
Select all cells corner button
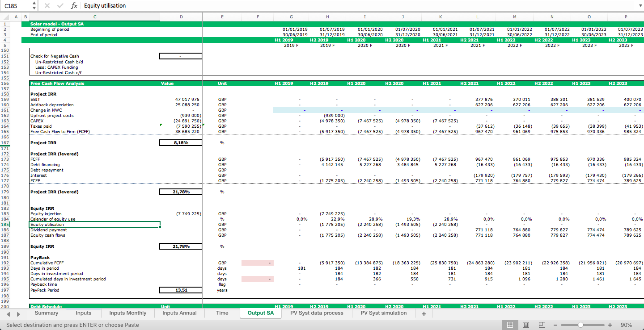(x=4, y=17)
